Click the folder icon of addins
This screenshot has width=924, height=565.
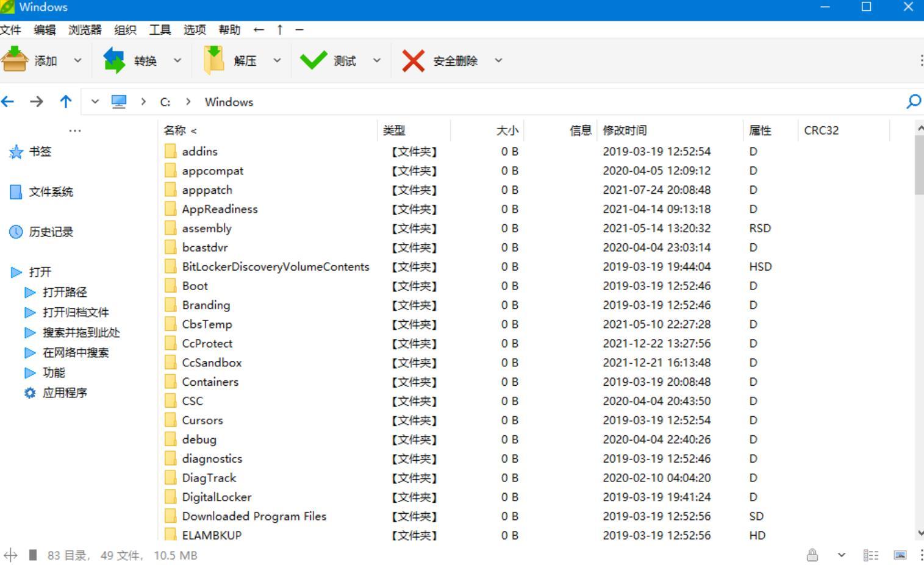pos(171,151)
